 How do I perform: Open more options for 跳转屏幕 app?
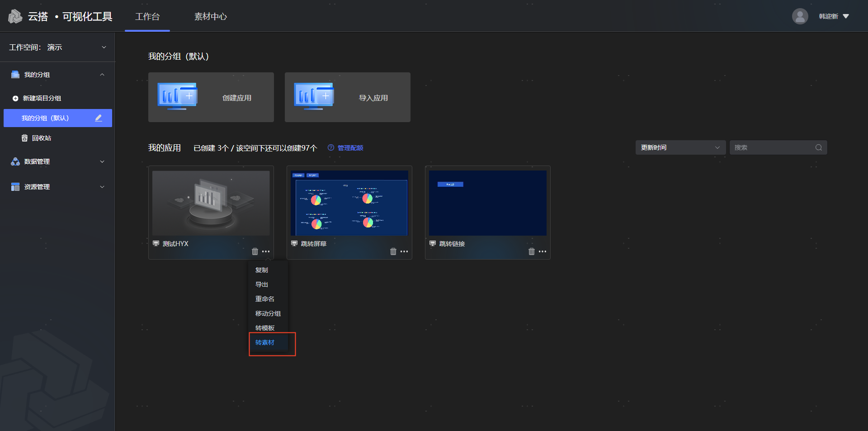pos(404,251)
